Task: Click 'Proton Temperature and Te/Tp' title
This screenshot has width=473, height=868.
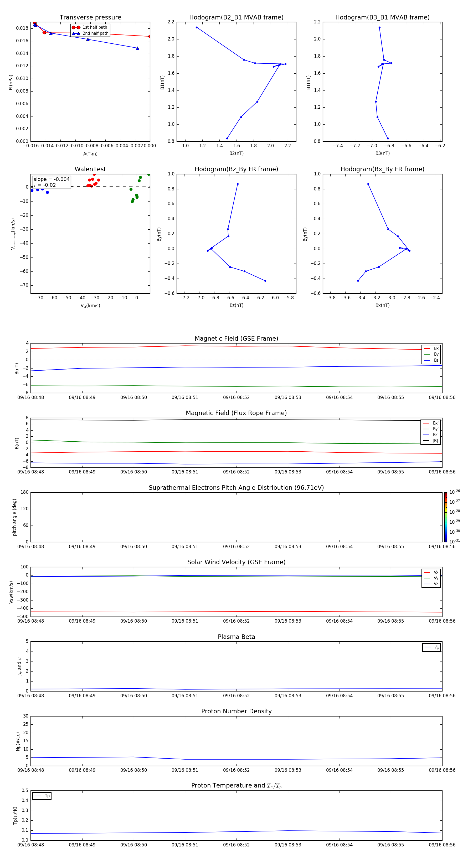Action: tap(236, 785)
